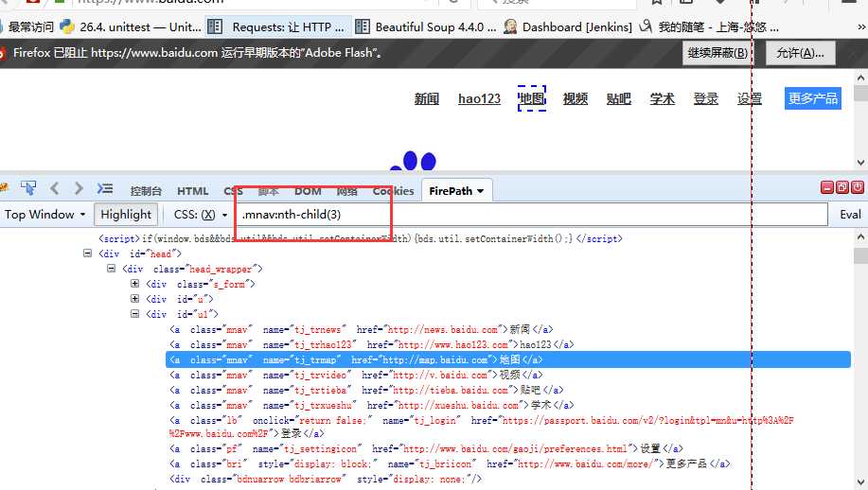Image resolution: width=868 pixels, height=490 pixels.
Task: Select the bdnuarrow bdbriarrow div row
Action: coord(326,479)
